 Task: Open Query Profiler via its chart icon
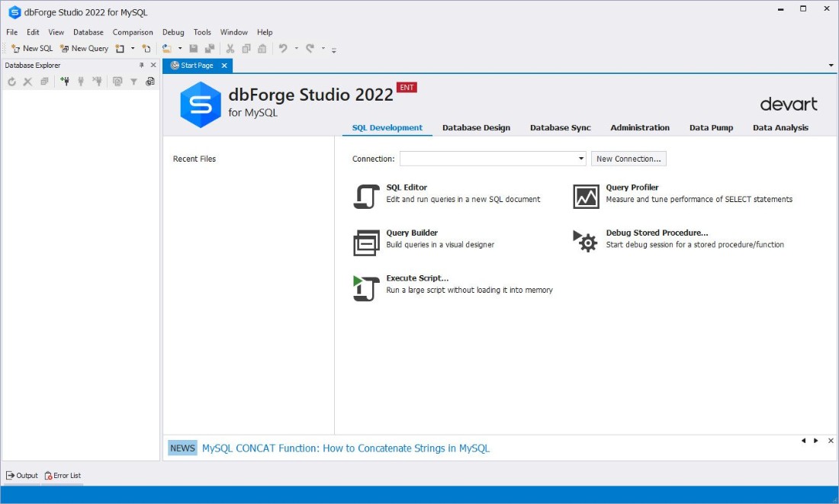(x=586, y=197)
